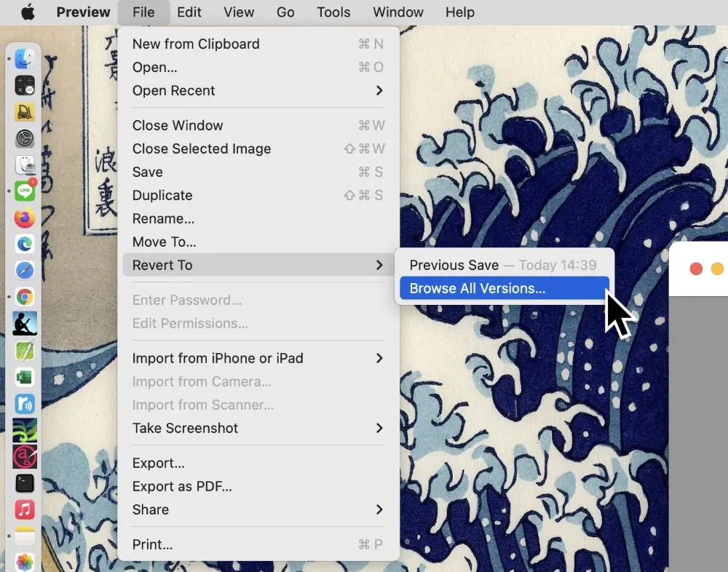
Task: Open System Preferences from the Dock
Action: click(x=24, y=138)
